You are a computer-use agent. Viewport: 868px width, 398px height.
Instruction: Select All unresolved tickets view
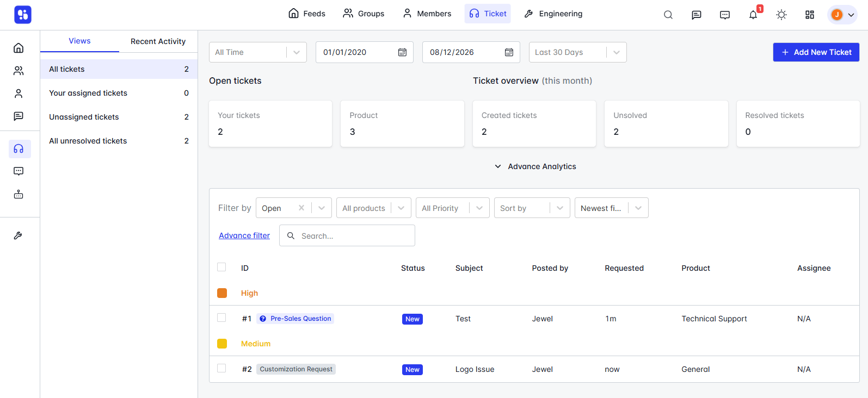(x=119, y=141)
